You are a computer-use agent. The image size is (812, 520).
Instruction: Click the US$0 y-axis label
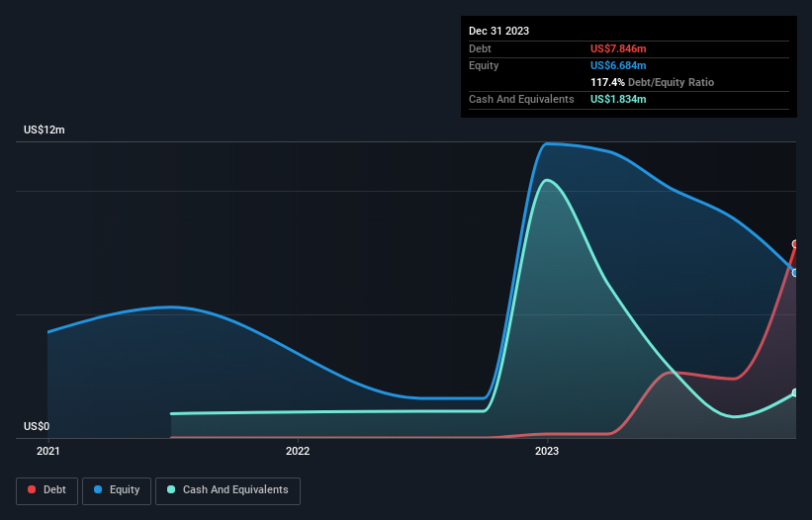pyautogui.click(x=37, y=426)
